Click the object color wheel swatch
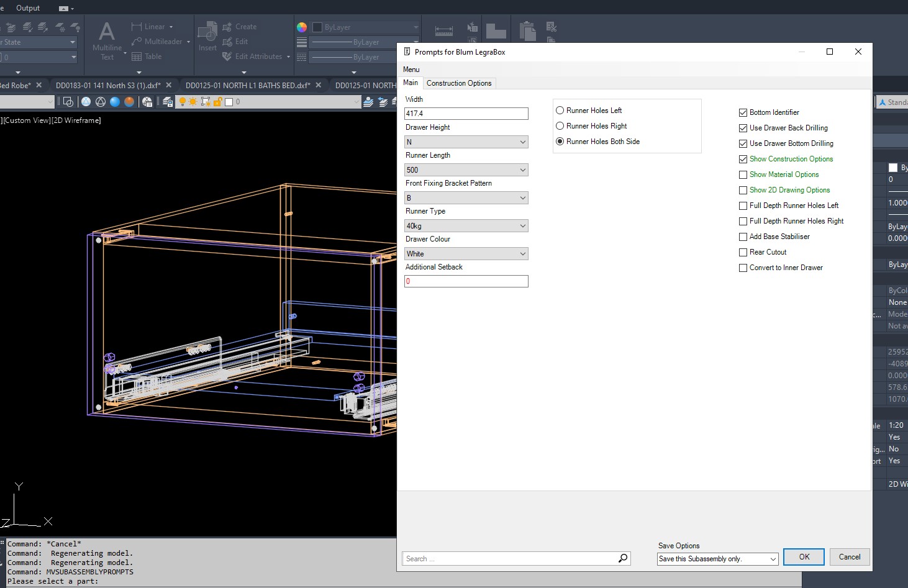Image resolution: width=908 pixels, height=588 pixels. (302, 27)
